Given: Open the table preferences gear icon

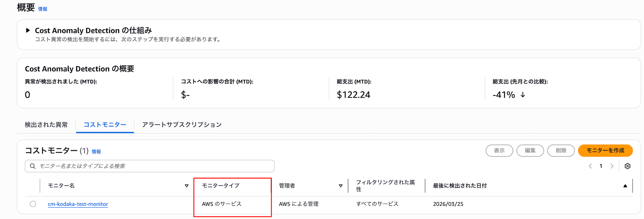Looking at the screenshot, I should pyautogui.click(x=628, y=166).
